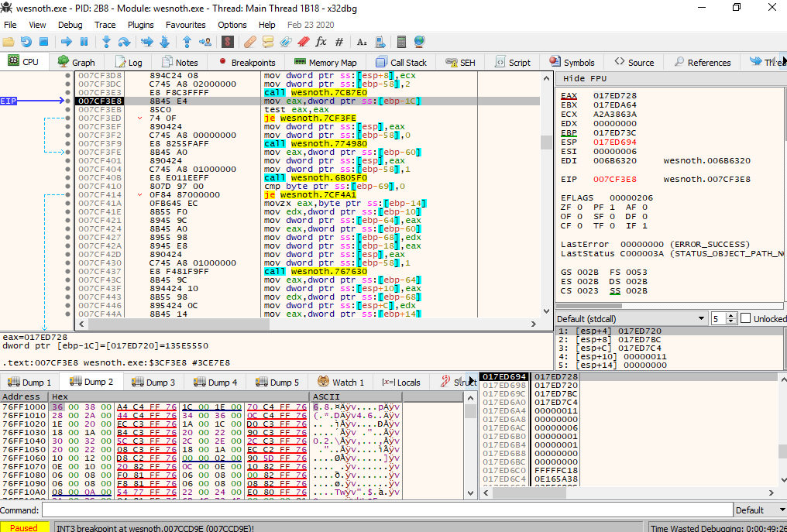Click into the Command input field
The width and height of the screenshot is (787, 532).
coord(386,510)
